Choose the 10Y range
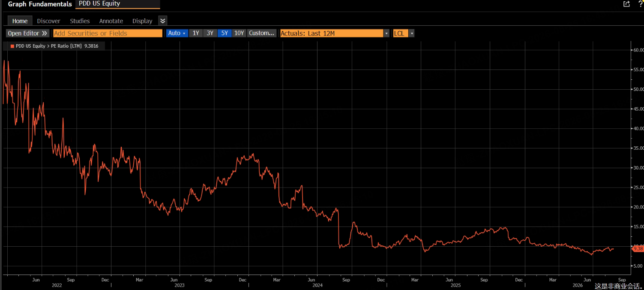644x290 pixels. click(239, 33)
